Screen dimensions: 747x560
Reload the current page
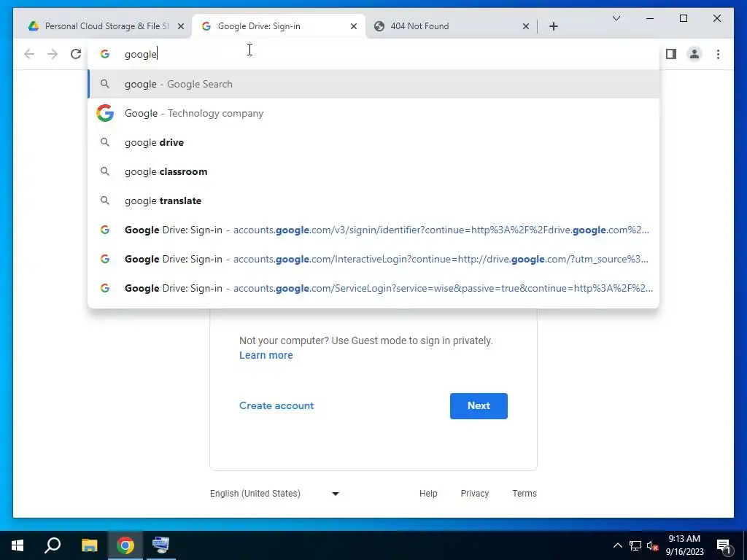[x=76, y=54]
